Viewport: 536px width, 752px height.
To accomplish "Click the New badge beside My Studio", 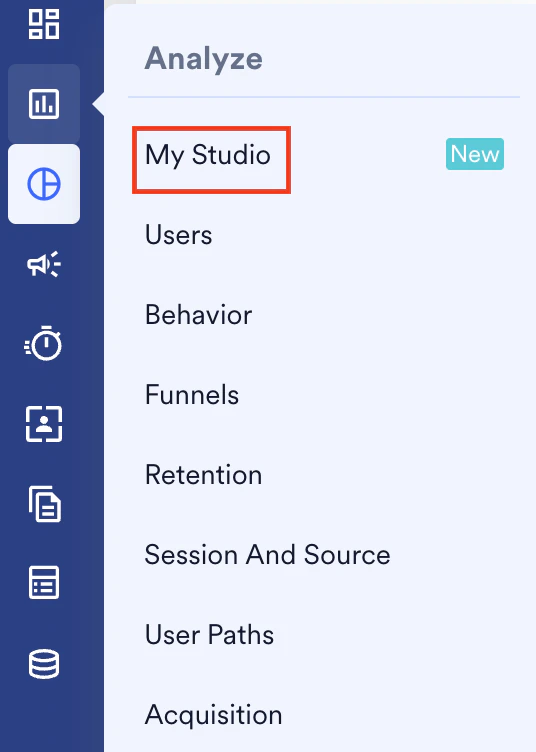I will tap(475, 154).
